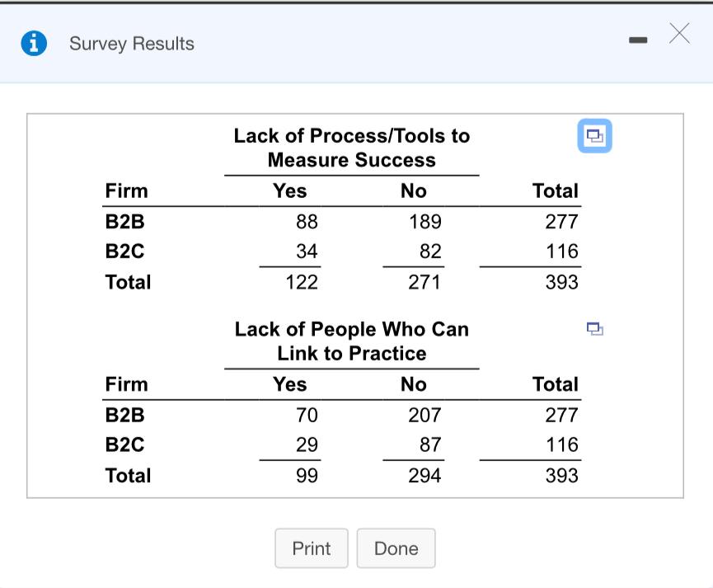Click the blue info icon beside Survey Results
Viewport: 713px width, 588px height.
[33, 44]
